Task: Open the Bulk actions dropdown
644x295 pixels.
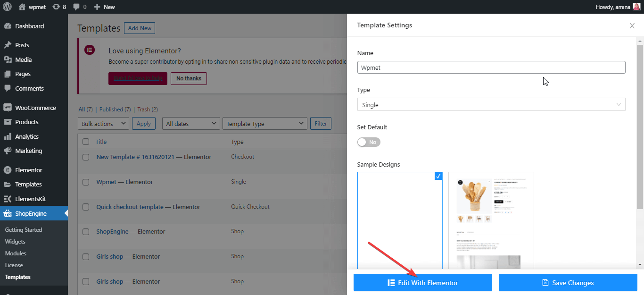Action: pyautogui.click(x=103, y=124)
